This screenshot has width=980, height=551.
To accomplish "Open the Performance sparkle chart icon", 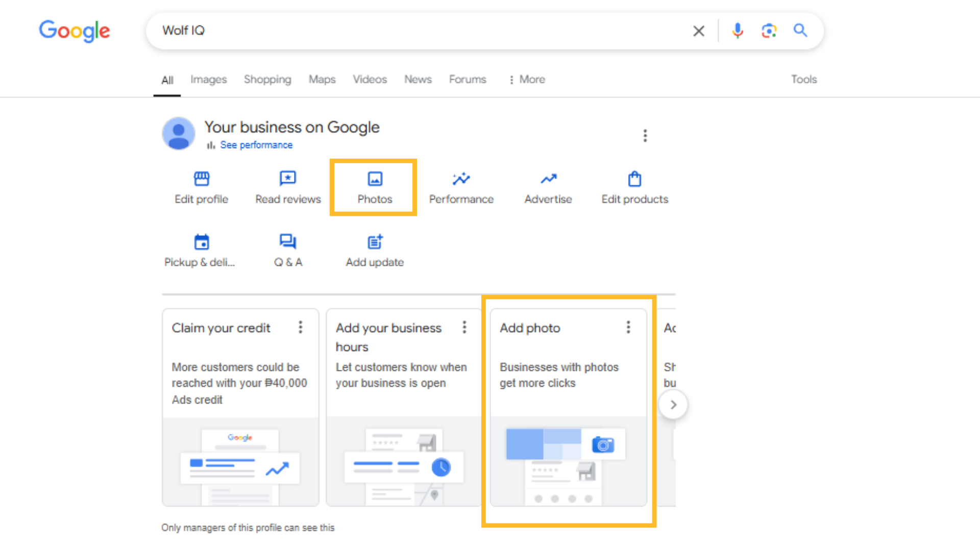I will pyautogui.click(x=461, y=179).
